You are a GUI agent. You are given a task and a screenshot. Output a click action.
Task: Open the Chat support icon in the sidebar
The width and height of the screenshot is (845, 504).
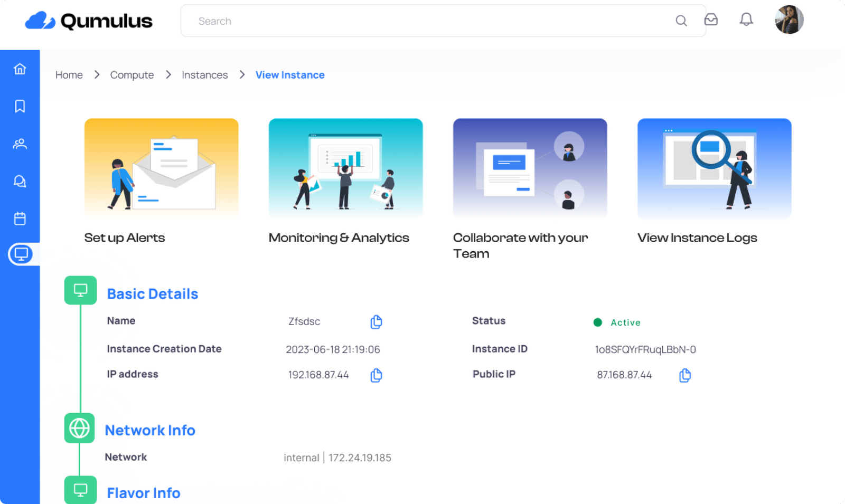(x=20, y=181)
